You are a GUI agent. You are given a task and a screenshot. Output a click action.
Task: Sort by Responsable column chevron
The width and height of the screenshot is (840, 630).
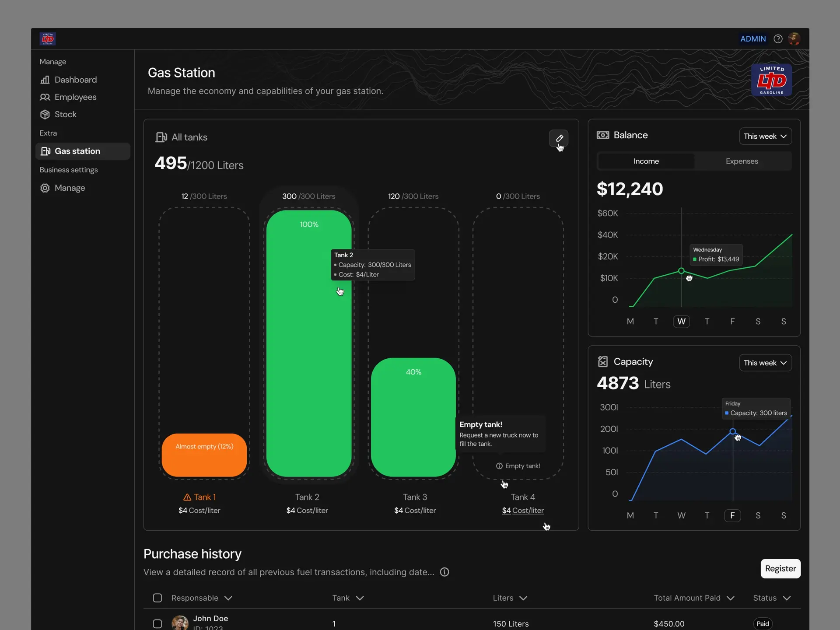pyautogui.click(x=228, y=598)
